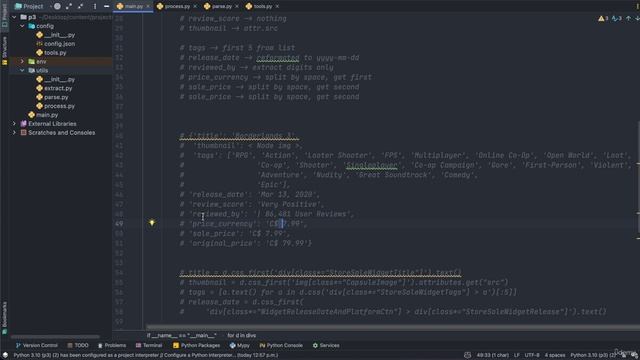640x360 pixels.
Task: Click line 49 price_currency comment in editor
Action: (x=243, y=224)
